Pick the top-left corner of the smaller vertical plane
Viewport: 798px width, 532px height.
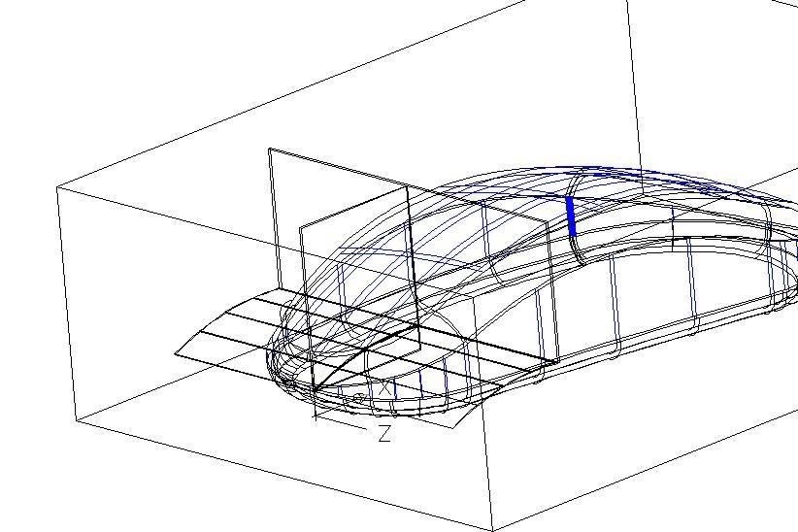tap(301, 229)
